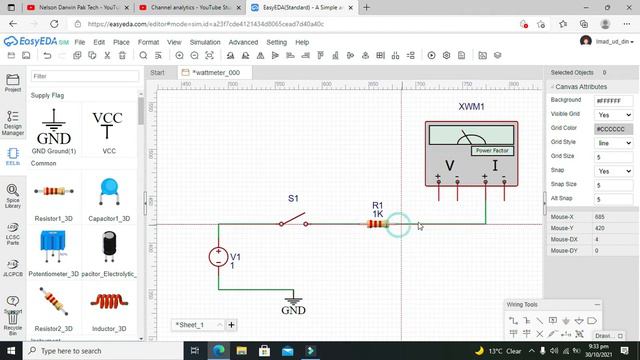Viewport: 640px width, 360px height.
Task: Add a new sheet with plus button
Action: tap(231, 325)
